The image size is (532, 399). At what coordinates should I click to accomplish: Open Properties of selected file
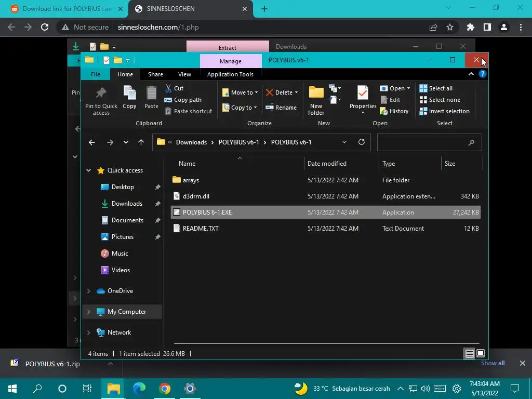(x=363, y=100)
